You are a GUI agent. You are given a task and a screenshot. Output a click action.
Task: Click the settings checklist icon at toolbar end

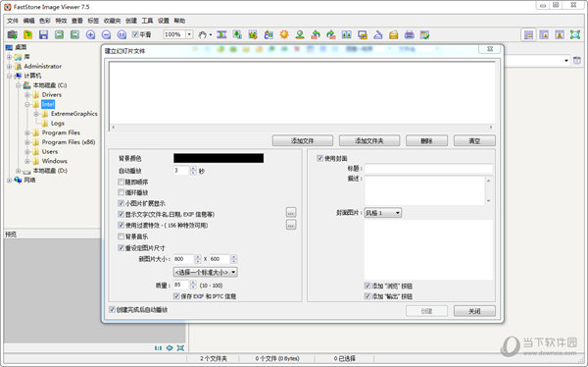tap(424, 35)
